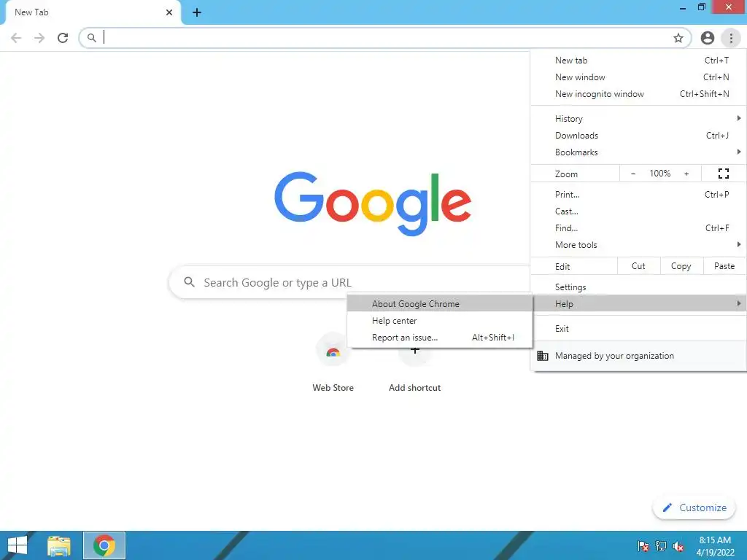Open File Explorer from taskbar
Screen dimensions: 747x560
[x=59, y=545]
